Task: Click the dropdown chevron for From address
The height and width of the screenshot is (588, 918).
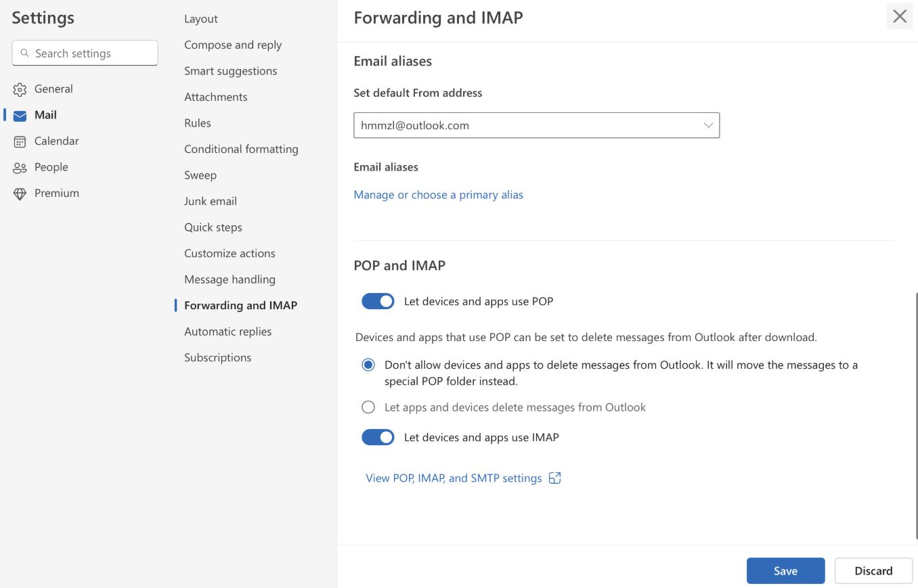Action: [x=708, y=125]
